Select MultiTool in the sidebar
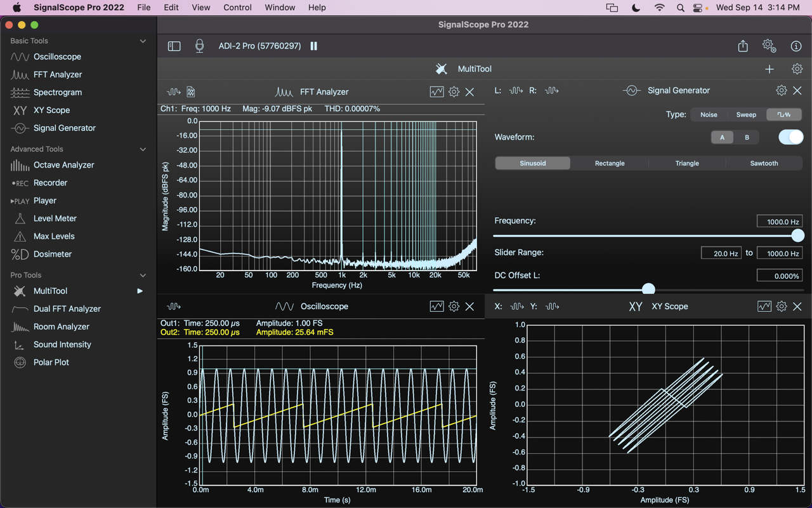The width and height of the screenshot is (812, 508). 50,291
